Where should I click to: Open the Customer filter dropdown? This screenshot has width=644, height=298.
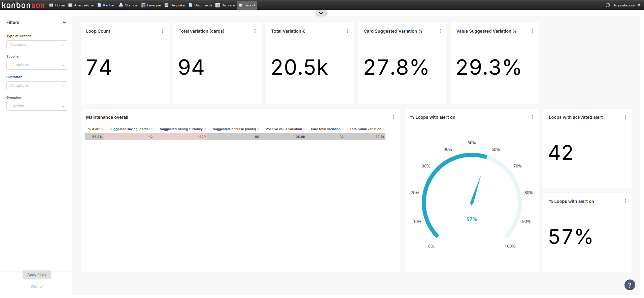[x=37, y=86]
